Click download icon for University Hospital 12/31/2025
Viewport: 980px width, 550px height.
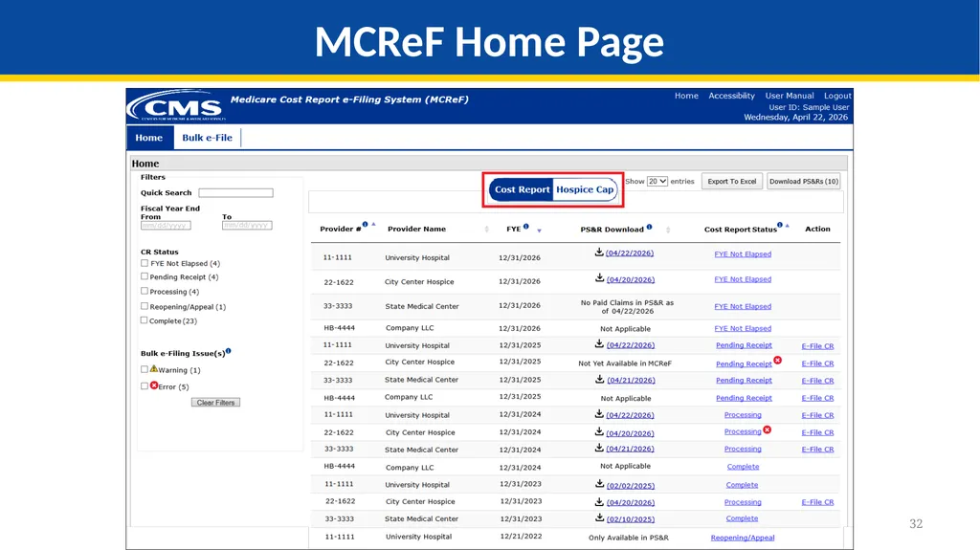[x=599, y=343]
